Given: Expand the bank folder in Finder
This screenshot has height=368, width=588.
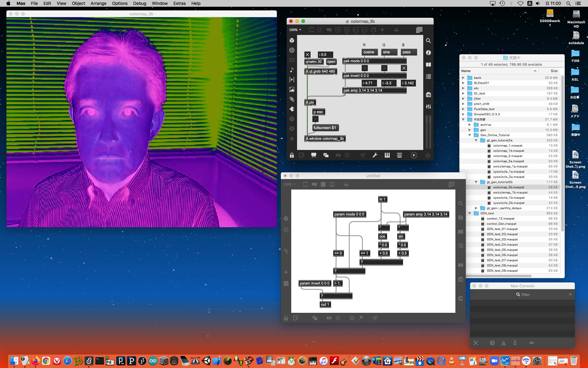Looking at the screenshot, I should click(463, 78).
